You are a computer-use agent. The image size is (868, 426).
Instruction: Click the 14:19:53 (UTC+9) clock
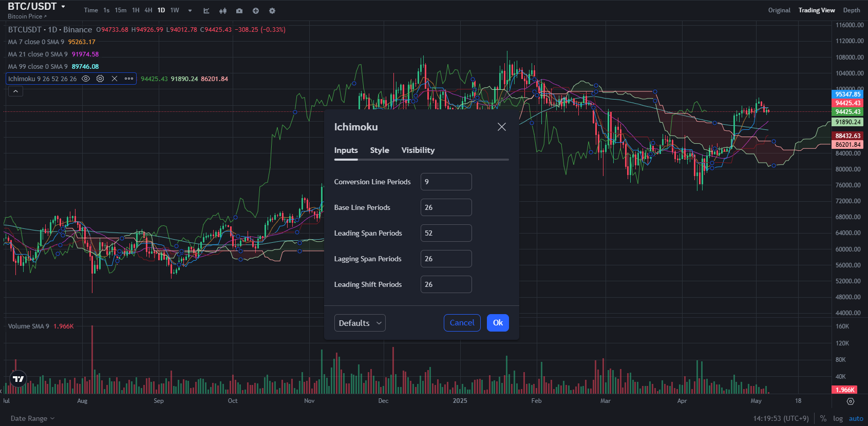[x=781, y=418]
